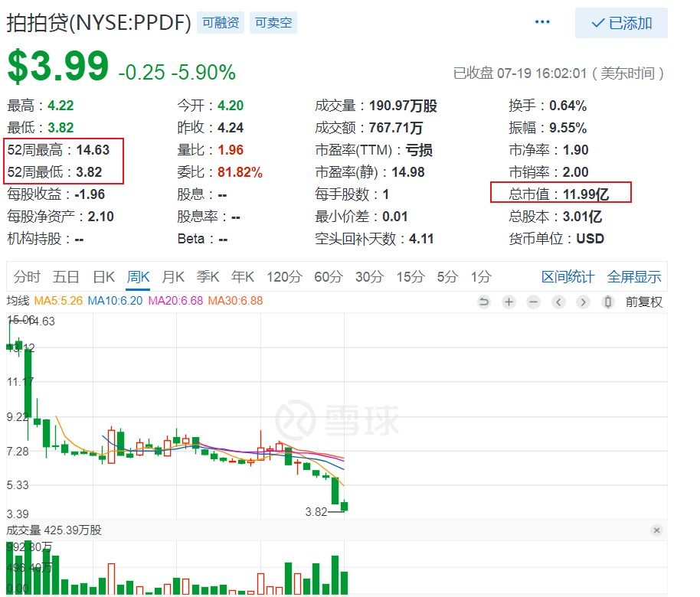Select the 15分 interval tab

(x=411, y=277)
